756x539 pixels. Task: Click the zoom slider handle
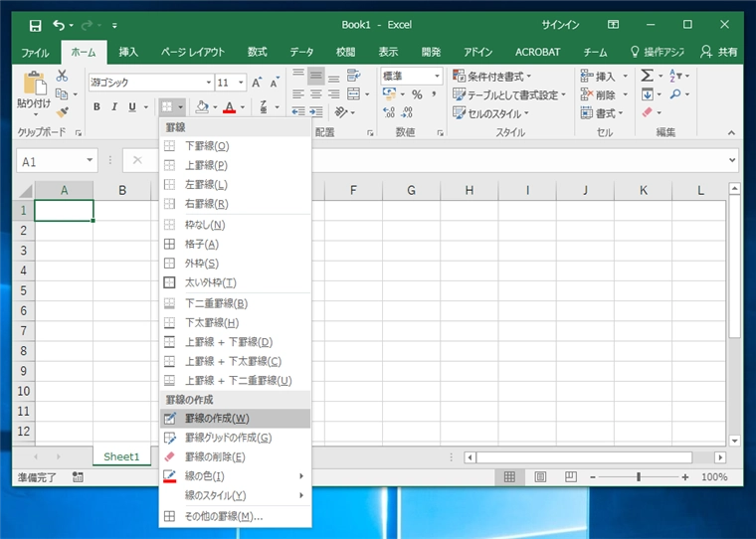click(x=639, y=476)
